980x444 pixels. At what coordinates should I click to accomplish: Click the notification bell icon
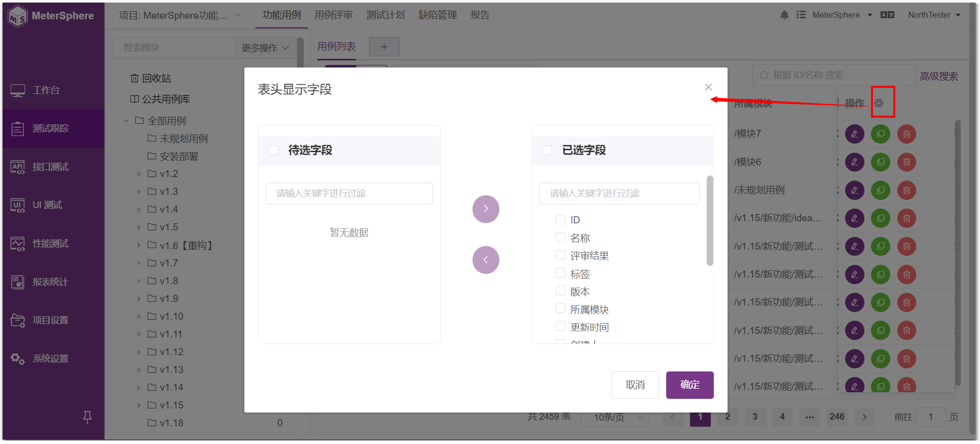pos(784,15)
